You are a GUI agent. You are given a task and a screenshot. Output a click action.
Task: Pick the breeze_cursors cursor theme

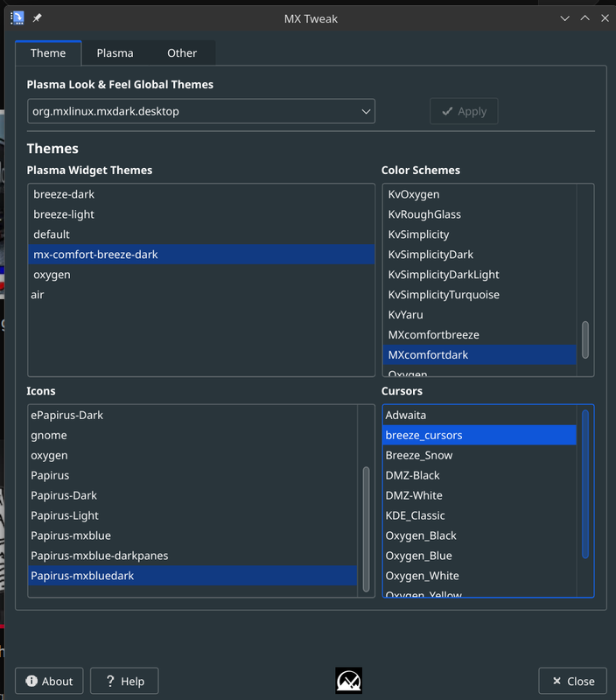pyautogui.click(x=479, y=435)
